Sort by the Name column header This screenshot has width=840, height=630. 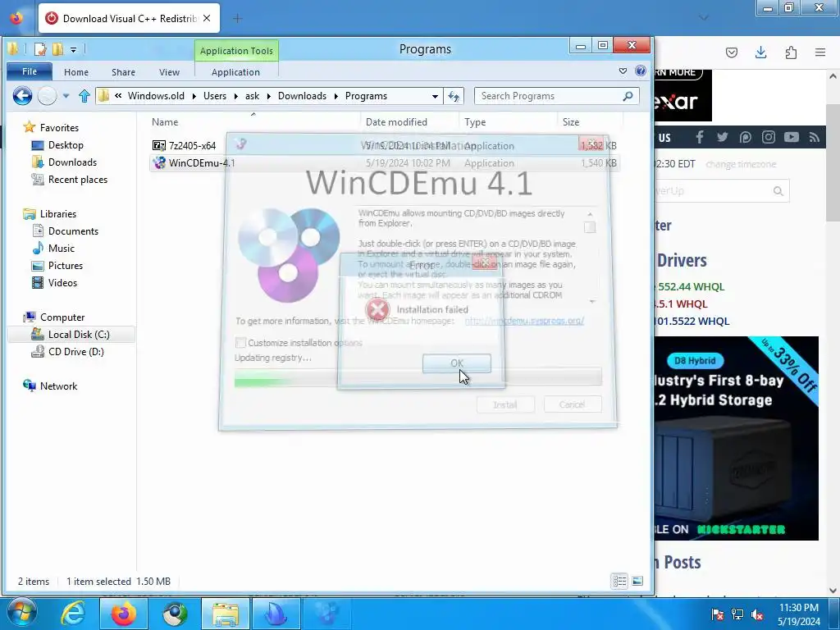tap(165, 122)
